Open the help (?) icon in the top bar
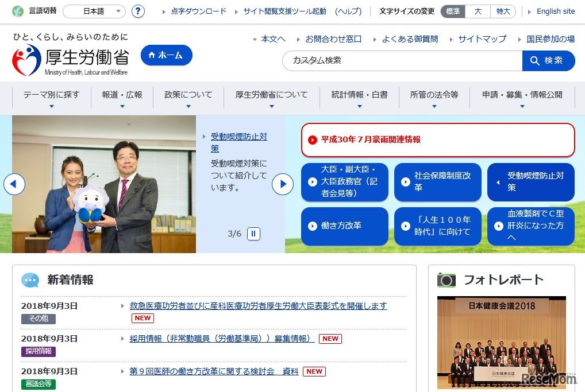The width and height of the screenshot is (585, 392). [x=138, y=11]
